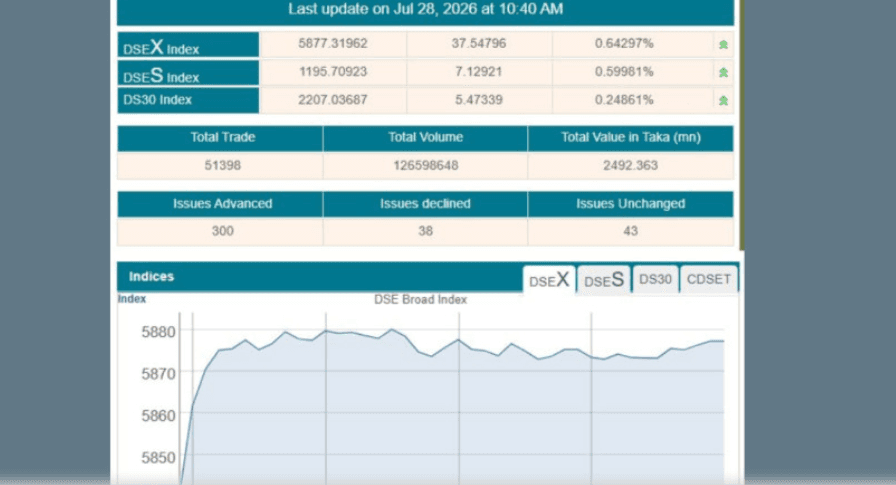The width and height of the screenshot is (896, 485).
Task: Click DSES percentage 0.59981%
Action: (x=624, y=71)
